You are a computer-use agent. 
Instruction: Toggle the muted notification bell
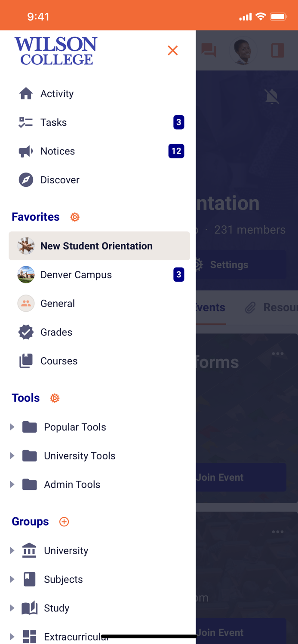(272, 97)
